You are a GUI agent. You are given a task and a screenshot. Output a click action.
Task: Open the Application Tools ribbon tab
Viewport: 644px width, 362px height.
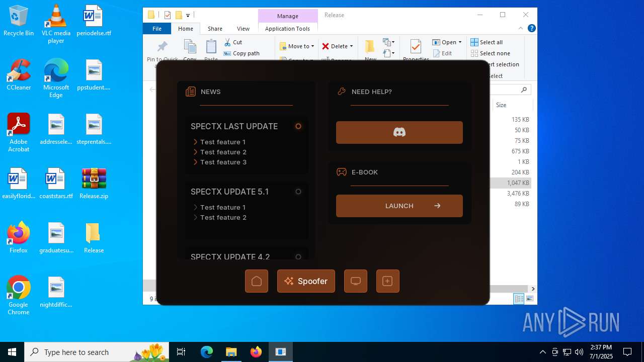[x=287, y=29]
